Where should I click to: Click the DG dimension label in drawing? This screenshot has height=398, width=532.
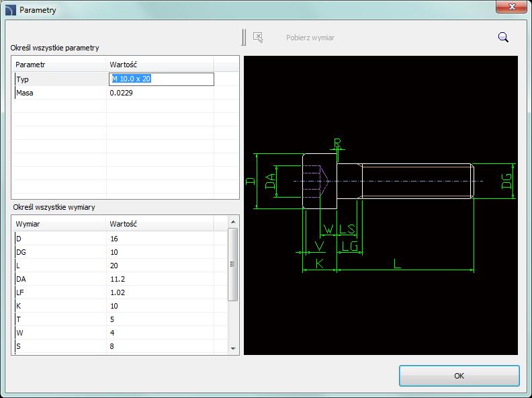point(506,181)
